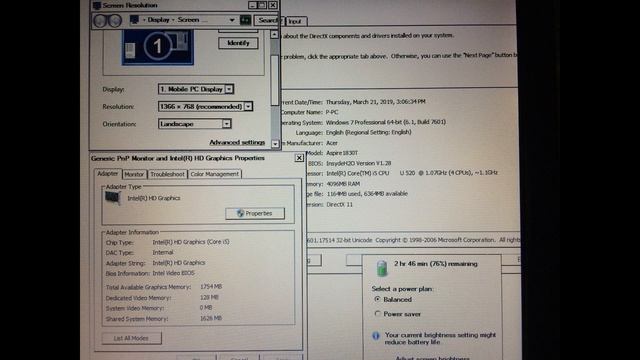Viewport: 640px width, 360px height.
Task: Click the Adjust screen brightness link
Action: (433, 358)
